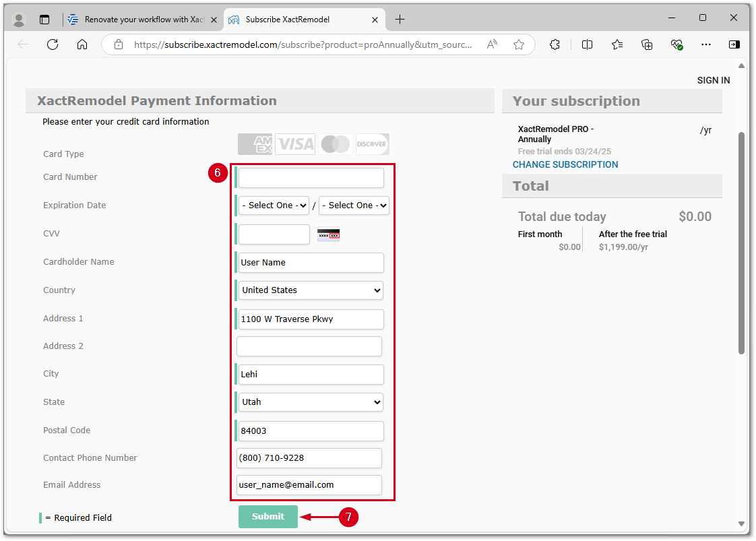Image resolution: width=756 pixels, height=541 pixels.
Task: Click the Email Address field
Action: pyautogui.click(x=309, y=485)
